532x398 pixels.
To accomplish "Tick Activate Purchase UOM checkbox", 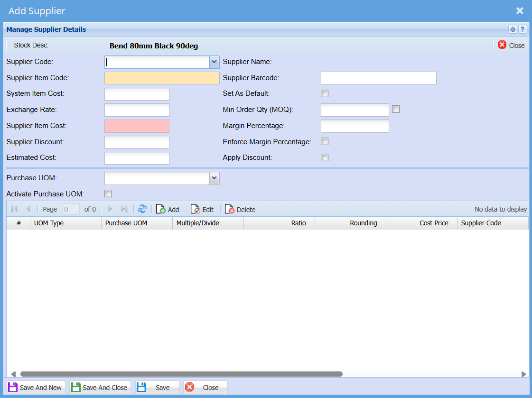I will tap(108, 194).
